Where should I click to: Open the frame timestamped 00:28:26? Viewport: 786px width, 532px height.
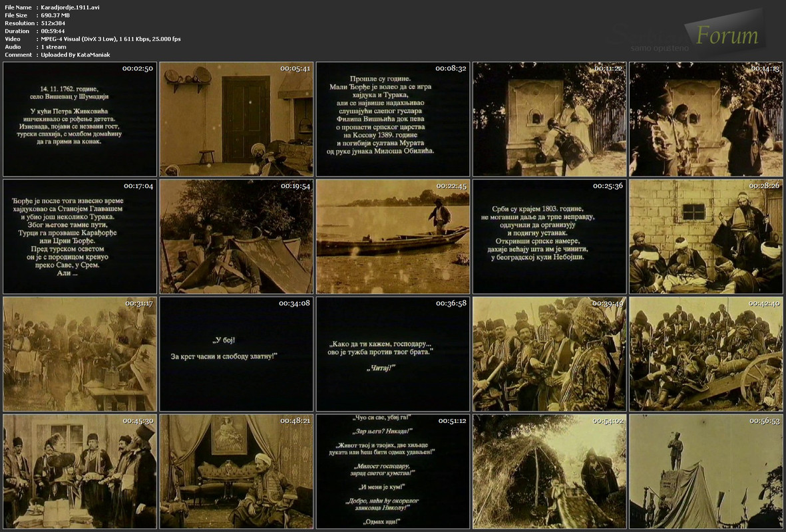(705, 237)
